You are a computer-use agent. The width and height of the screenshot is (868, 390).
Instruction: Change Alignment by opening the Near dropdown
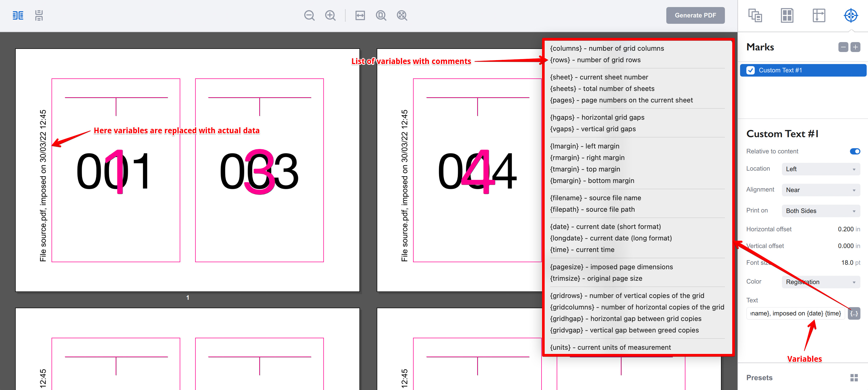821,190
